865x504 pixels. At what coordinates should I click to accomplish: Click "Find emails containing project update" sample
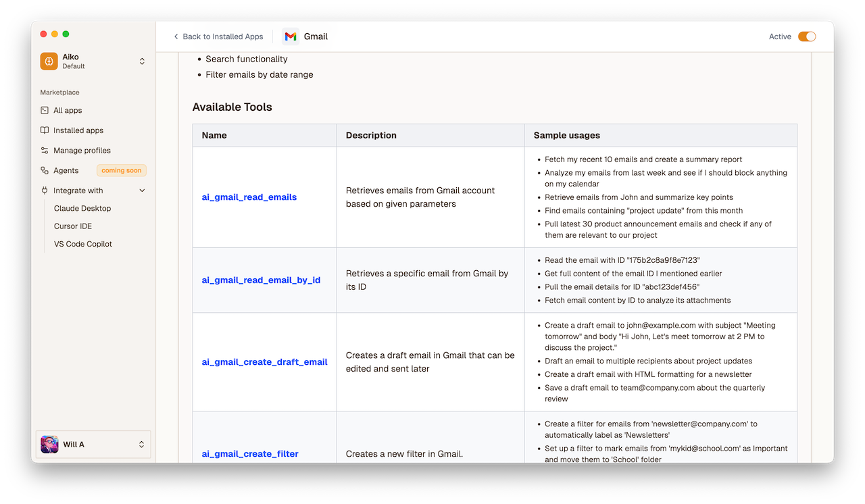coord(643,211)
